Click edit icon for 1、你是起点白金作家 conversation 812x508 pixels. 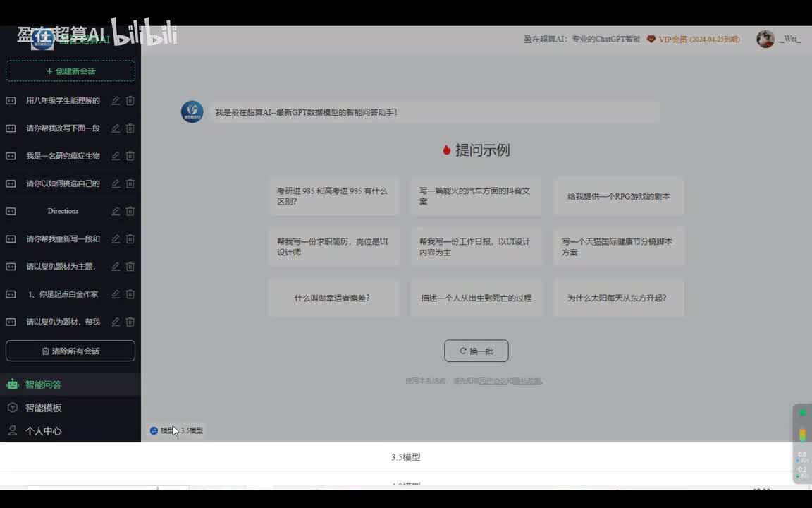coord(116,294)
